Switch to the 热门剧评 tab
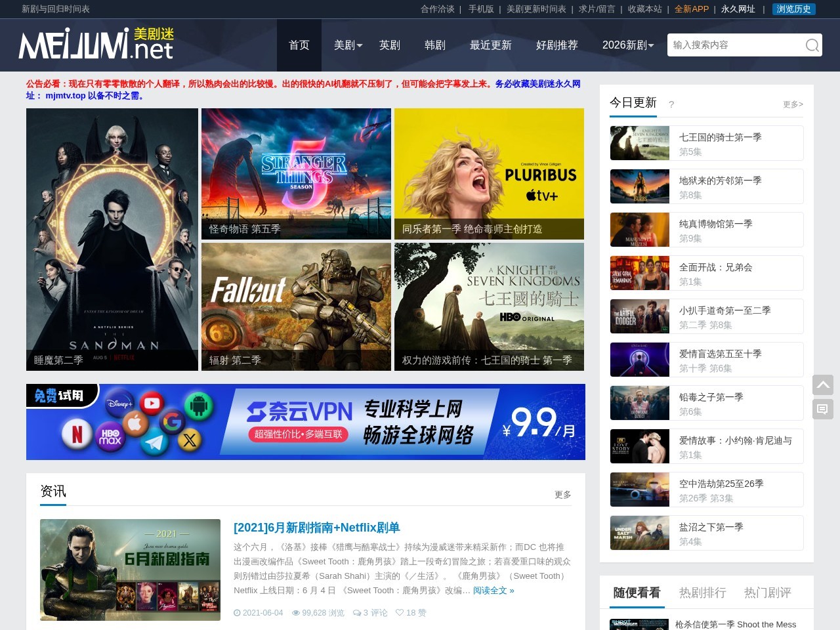 point(767,593)
